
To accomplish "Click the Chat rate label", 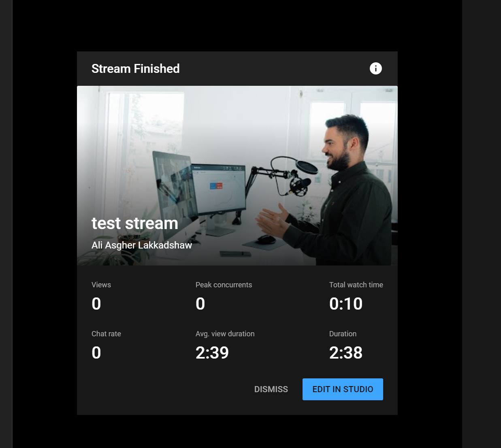I will coord(106,334).
